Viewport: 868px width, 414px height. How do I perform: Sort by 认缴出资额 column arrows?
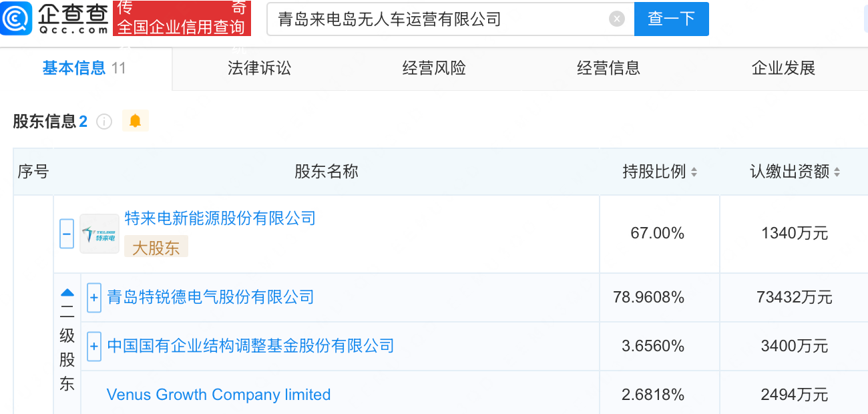[837, 172]
